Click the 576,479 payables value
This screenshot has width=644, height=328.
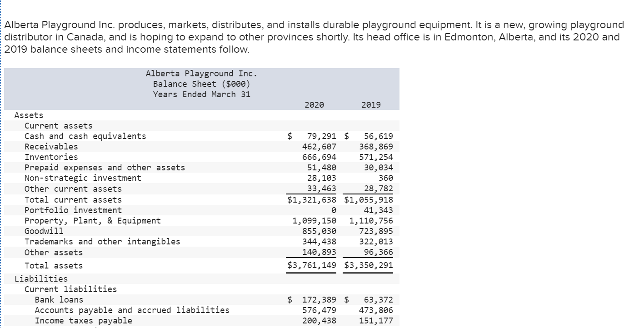point(320,310)
